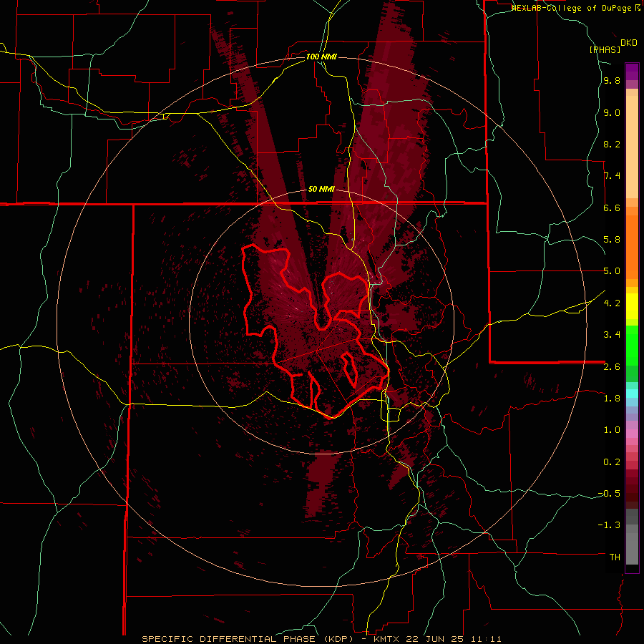This screenshot has height=644, width=644.
Task: Click the KMTX radar site identifier
Action: pos(388,639)
